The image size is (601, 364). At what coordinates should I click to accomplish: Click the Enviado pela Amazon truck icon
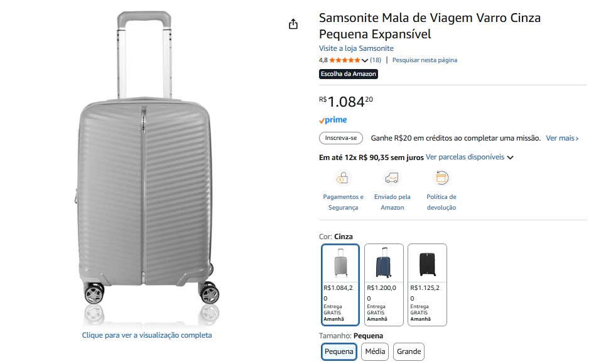pyautogui.click(x=393, y=178)
